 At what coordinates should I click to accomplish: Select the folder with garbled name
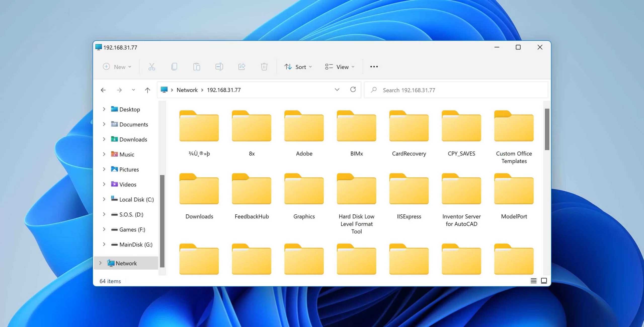point(199,134)
